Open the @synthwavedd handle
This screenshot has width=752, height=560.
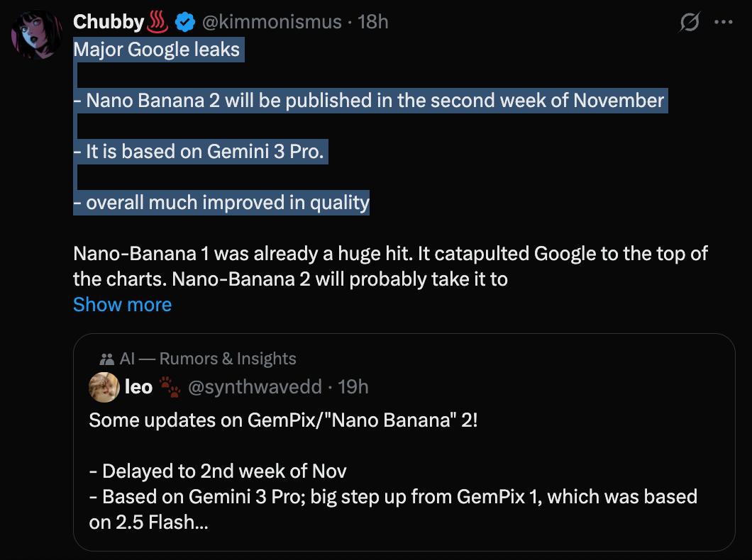coord(253,386)
